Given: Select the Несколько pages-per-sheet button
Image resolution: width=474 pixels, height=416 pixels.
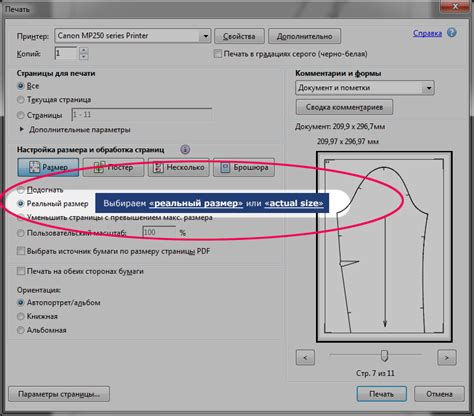Looking at the screenshot, I should click(179, 167).
